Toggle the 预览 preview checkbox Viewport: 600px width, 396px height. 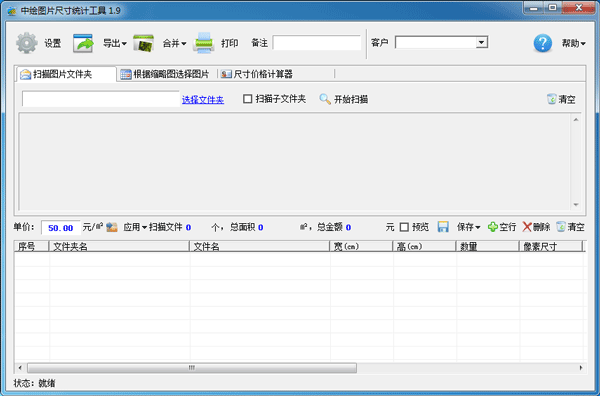point(404,227)
